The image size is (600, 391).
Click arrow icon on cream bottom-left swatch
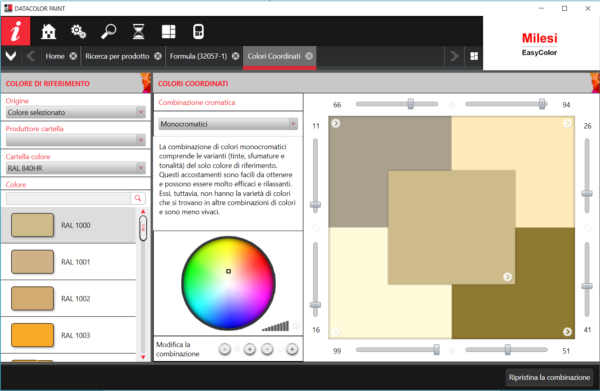pyautogui.click(x=336, y=332)
